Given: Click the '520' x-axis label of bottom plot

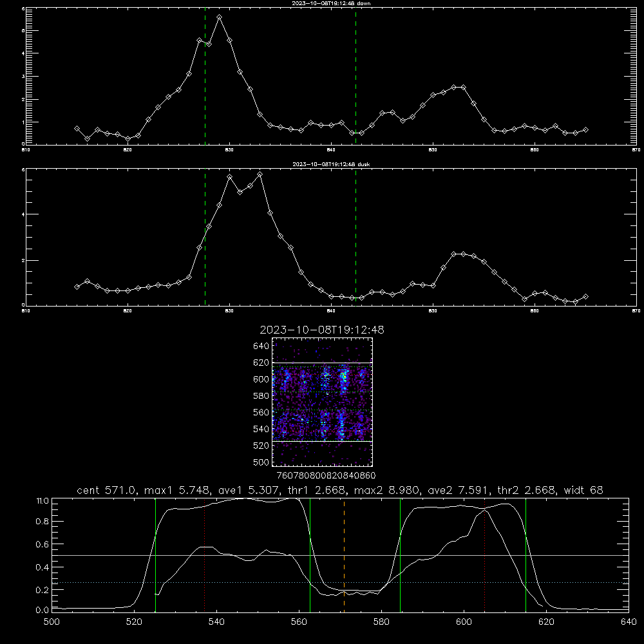Looking at the screenshot, I should tap(134, 622).
